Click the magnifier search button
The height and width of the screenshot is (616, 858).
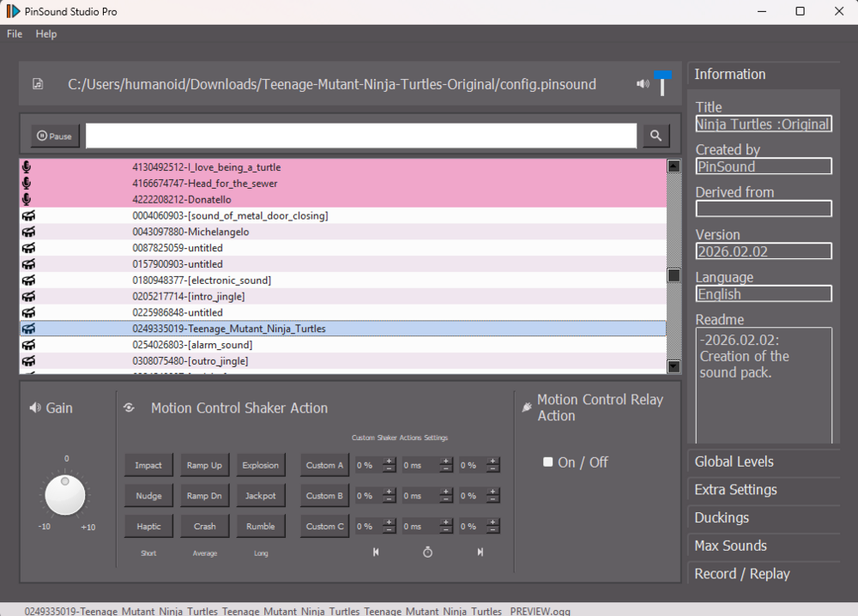tap(656, 136)
